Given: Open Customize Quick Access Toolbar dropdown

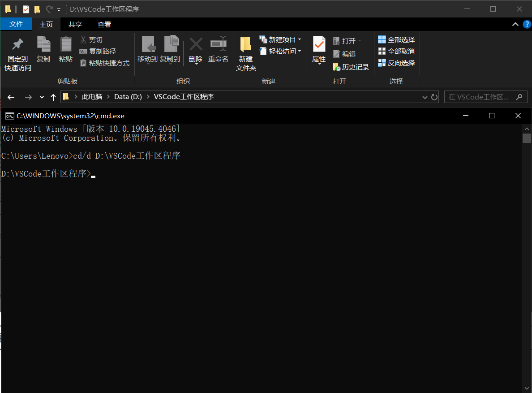Looking at the screenshot, I should [59, 10].
